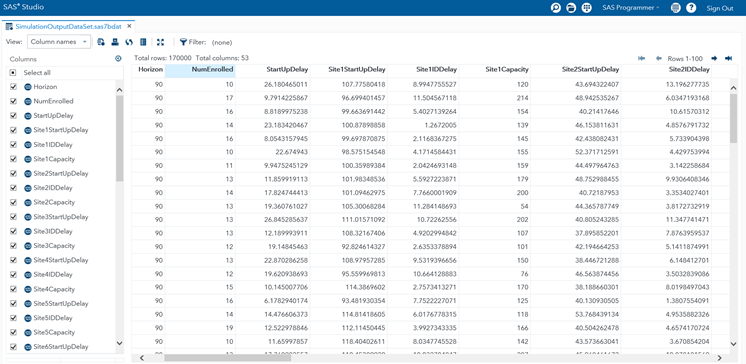Screen dimensions: 746x364
Task: Click the Columns panel options icon
Action: coord(118,59)
